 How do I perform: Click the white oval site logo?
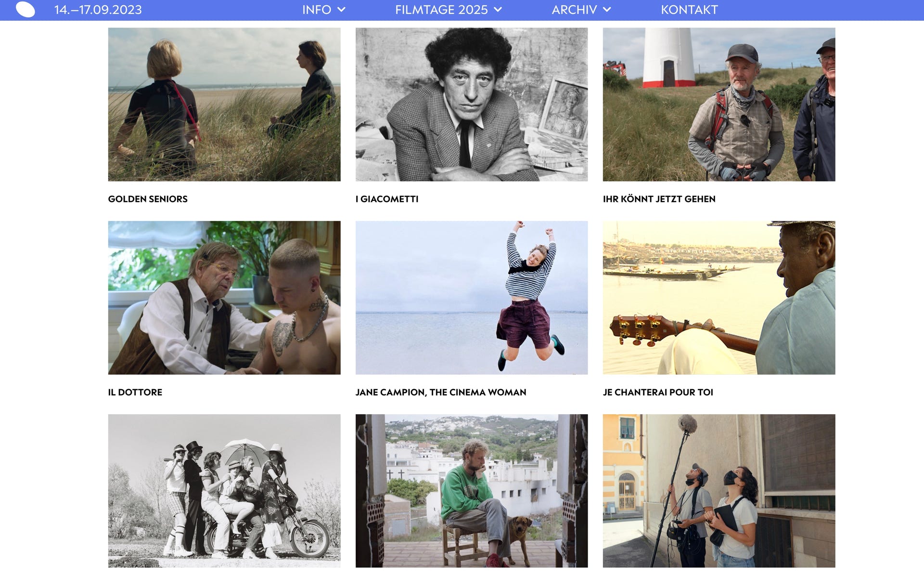pos(26,10)
